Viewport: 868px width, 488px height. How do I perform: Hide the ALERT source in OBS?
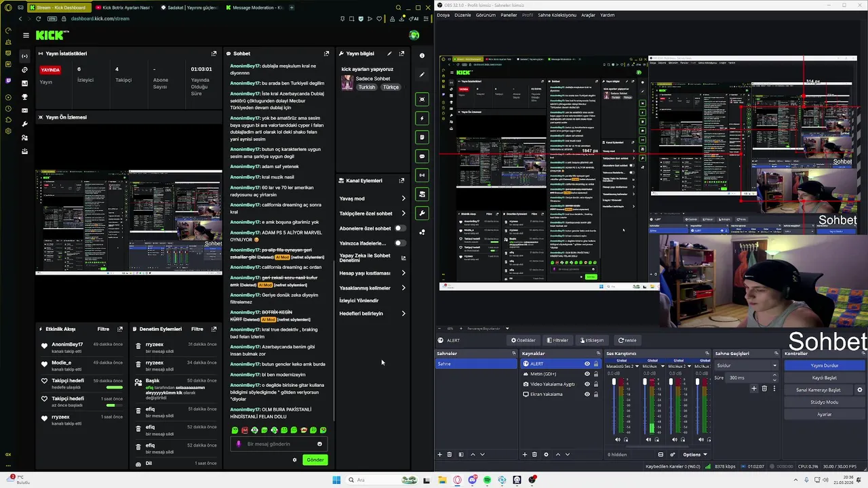587,364
